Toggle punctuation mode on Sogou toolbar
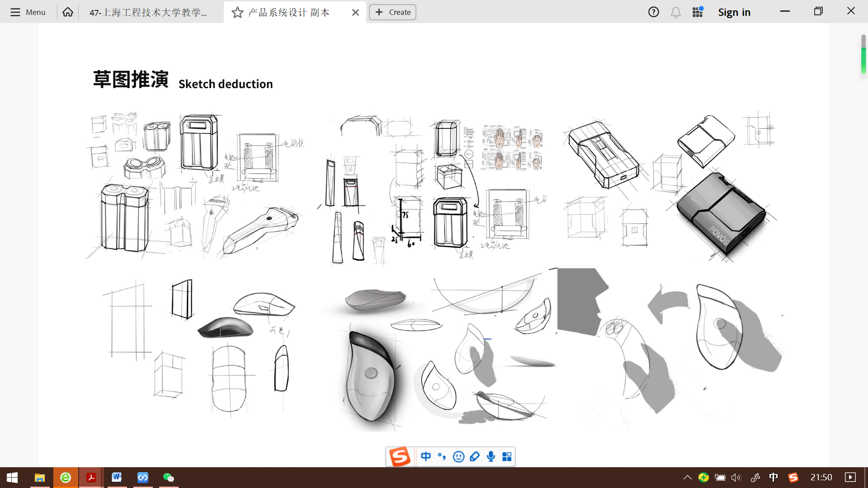 [x=442, y=456]
